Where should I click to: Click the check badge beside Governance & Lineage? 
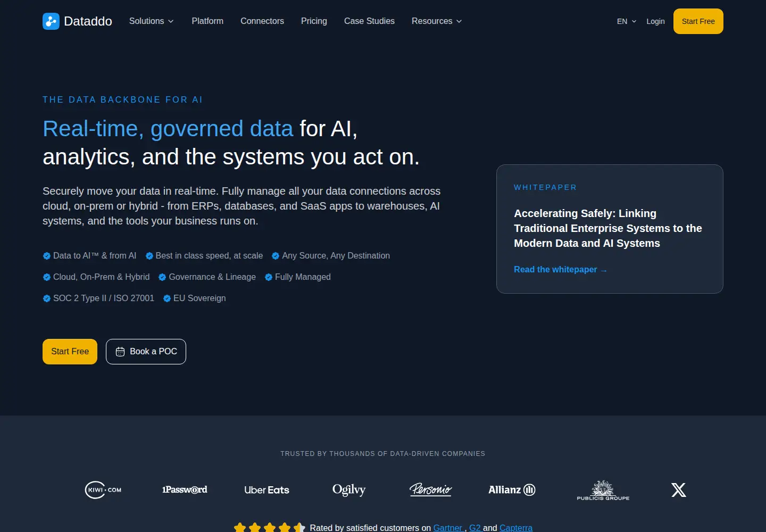coord(162,277)
